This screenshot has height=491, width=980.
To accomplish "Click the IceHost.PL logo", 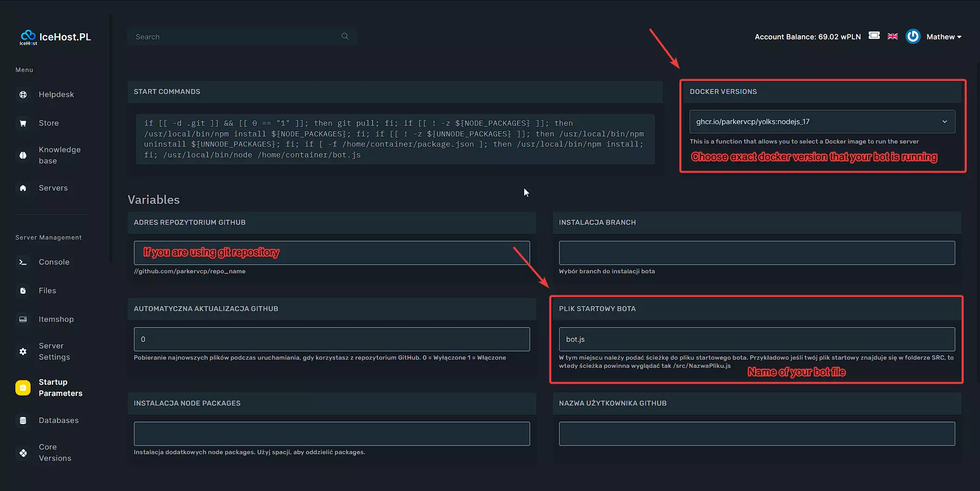I will (x=55, y=37).
